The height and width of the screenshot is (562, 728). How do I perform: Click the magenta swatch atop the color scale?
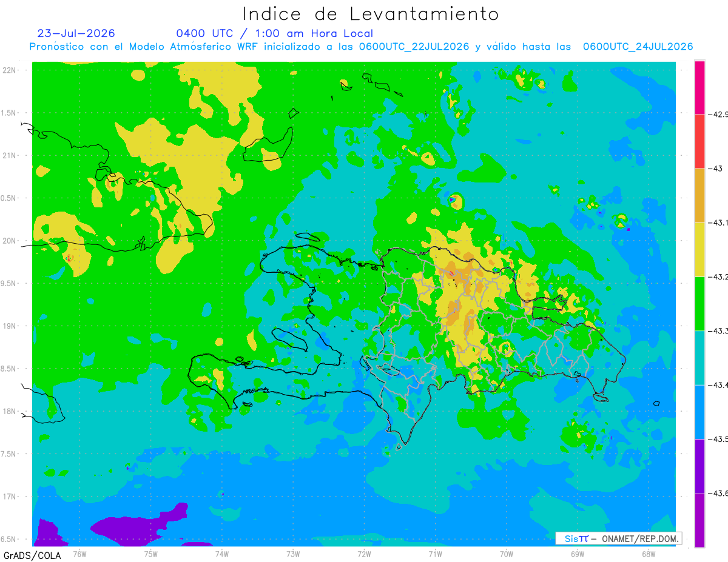pos(699,87)
